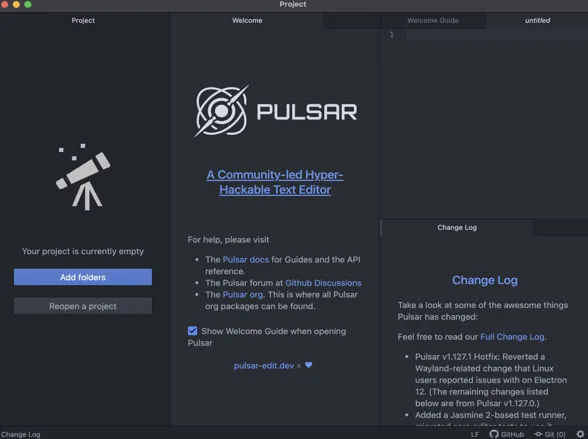Click the blue heart icon
This screenshot has height=439, width=588.
[309, 365]
